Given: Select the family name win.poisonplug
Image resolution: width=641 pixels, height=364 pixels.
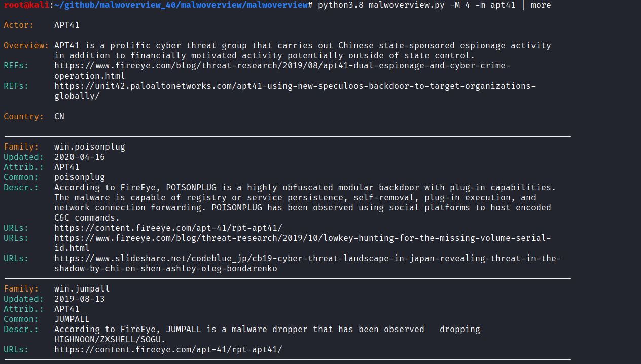Looking at the screenshot, I should (90, 147).
